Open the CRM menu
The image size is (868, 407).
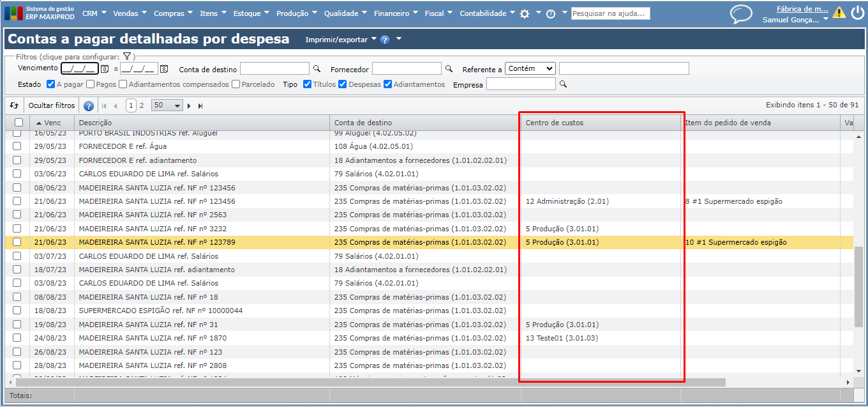pyautogui.click(x=94, y=13)
